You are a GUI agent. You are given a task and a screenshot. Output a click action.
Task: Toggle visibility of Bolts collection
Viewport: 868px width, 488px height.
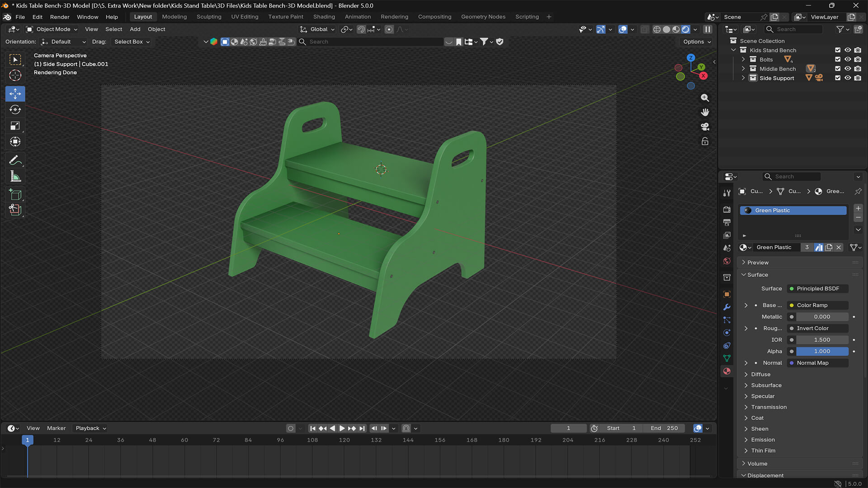(x=848, y=59)
